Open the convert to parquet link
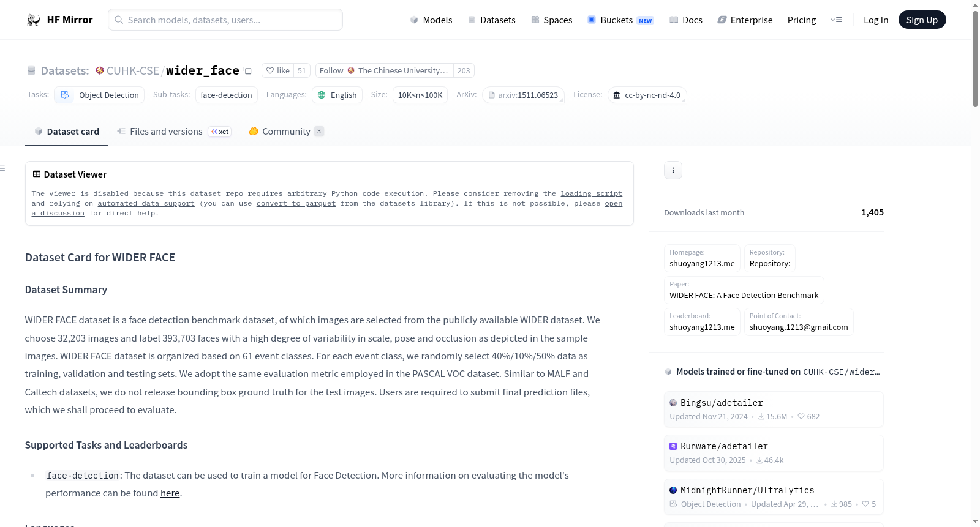The image size is (980, 527). 296,203
